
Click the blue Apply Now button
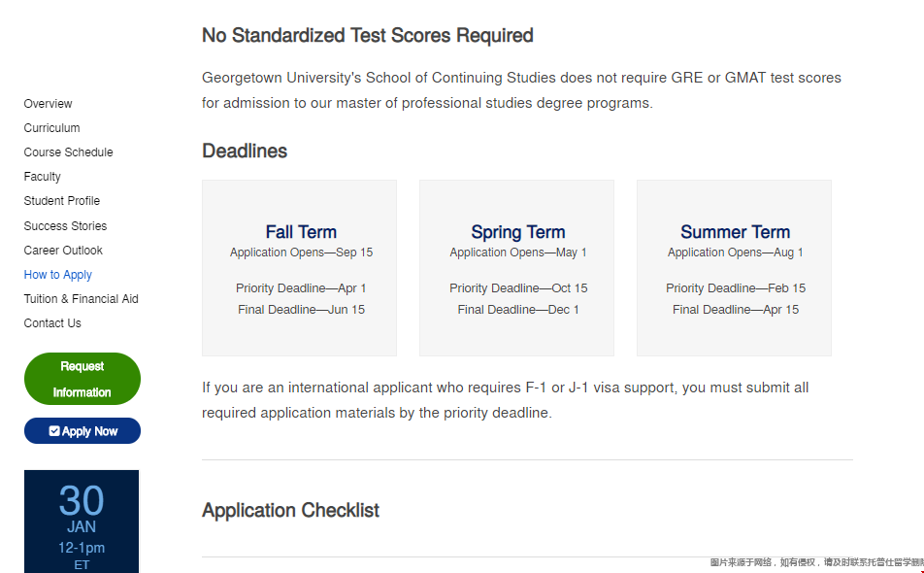click(82, 431)
